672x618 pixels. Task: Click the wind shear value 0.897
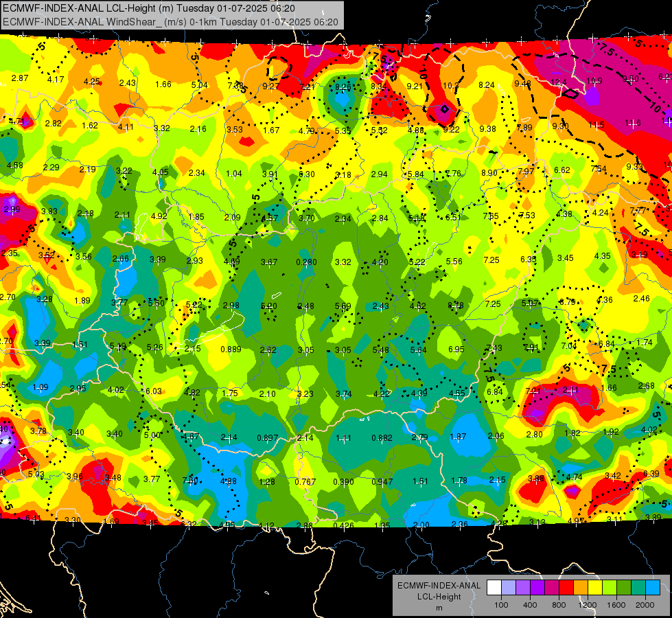coord(268,438)
